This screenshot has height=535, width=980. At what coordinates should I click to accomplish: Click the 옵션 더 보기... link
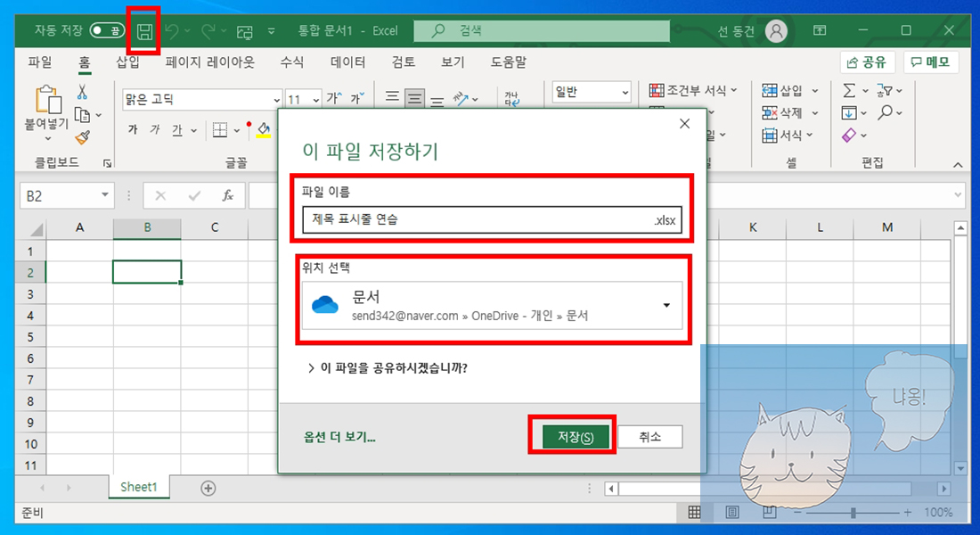coord(339,437)
